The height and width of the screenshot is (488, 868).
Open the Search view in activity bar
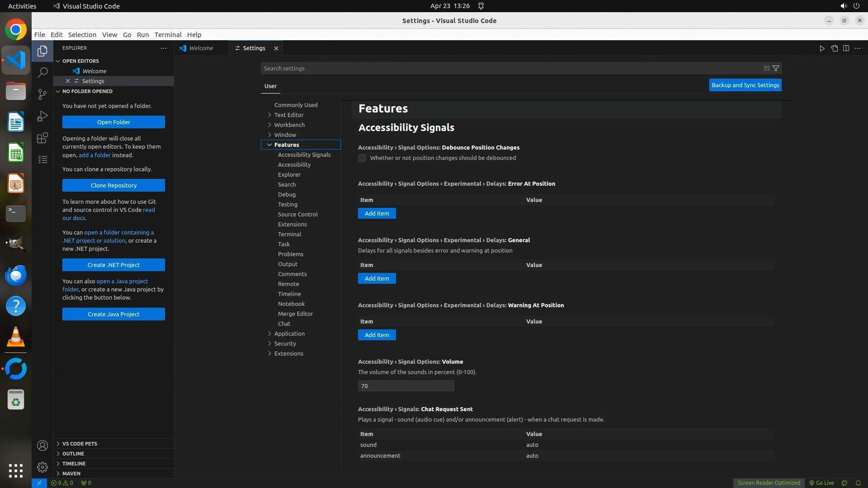[x=42, y=72]
